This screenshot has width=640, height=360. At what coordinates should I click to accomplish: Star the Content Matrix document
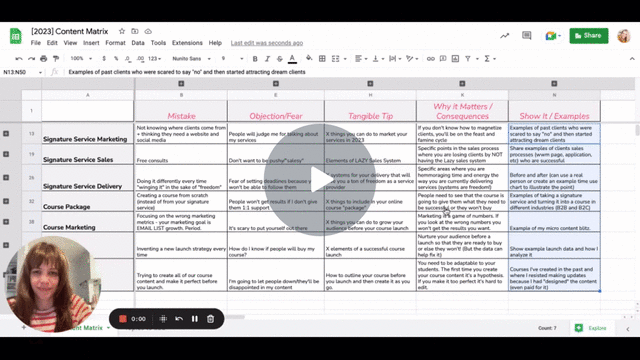[122, 31]
